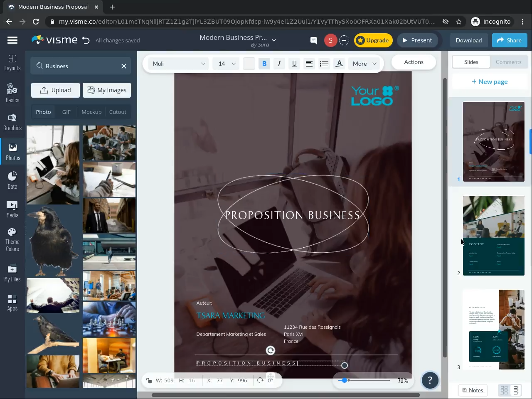Select slide 3 thumbnail
This screenshot has height=399, width=532.
(494, 330)
